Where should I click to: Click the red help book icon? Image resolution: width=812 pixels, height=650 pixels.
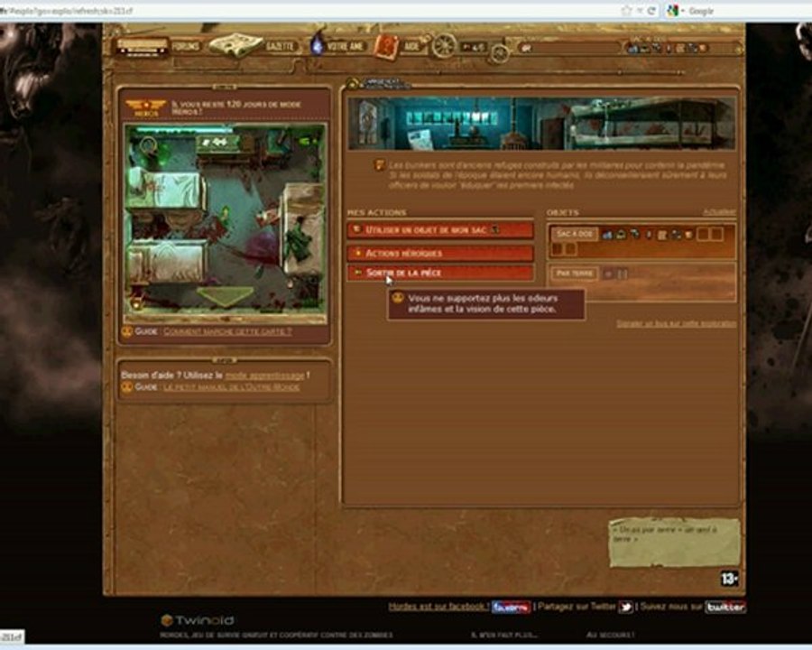point(386,47)
